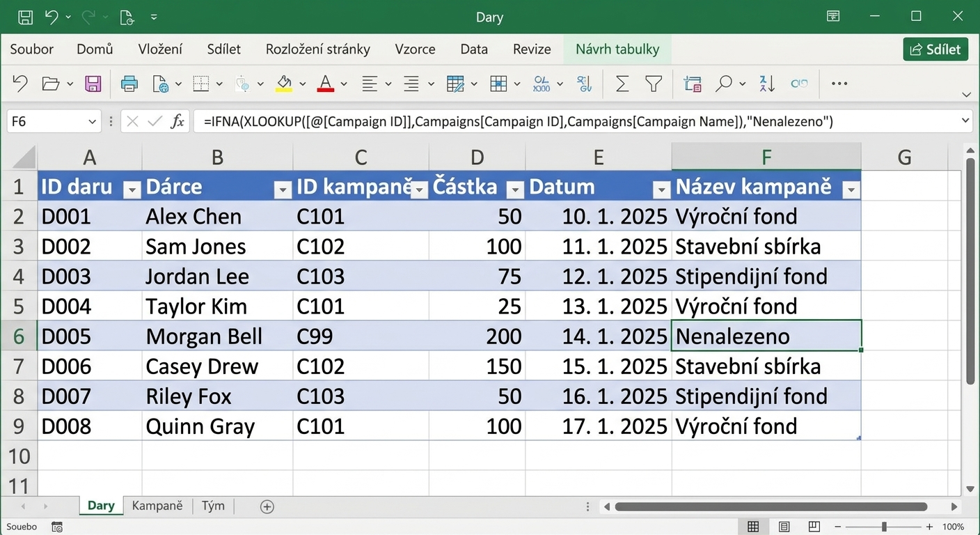This screenshot has height=535, width=980.
Task: Click the red font color icon
Action: click(x=325, y=84)
